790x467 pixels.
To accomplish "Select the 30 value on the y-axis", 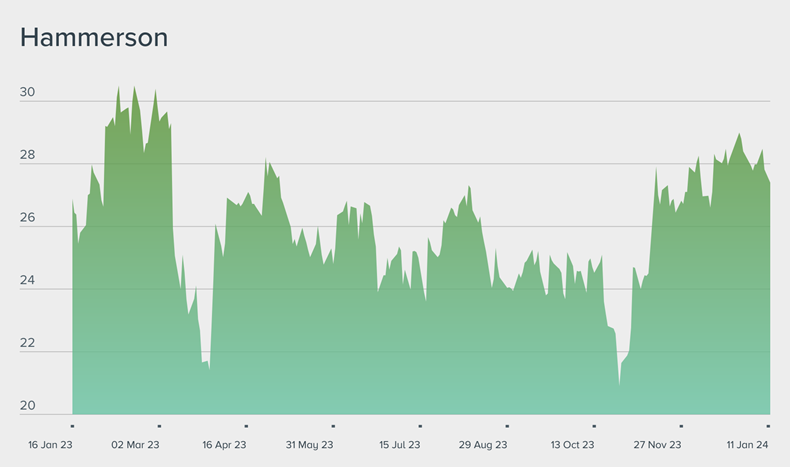I will pos(27,93).
